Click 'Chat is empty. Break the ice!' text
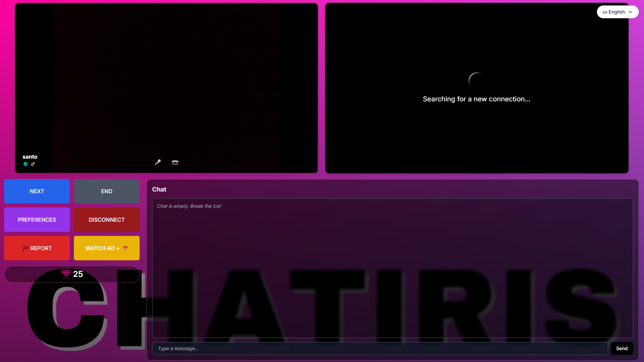644x362 pixels. 189,206
